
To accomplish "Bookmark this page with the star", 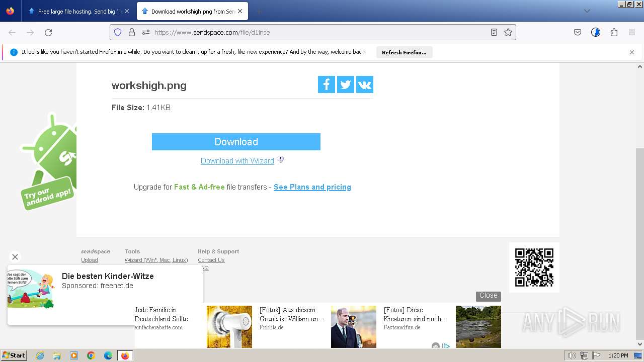I will coord(508,32).
